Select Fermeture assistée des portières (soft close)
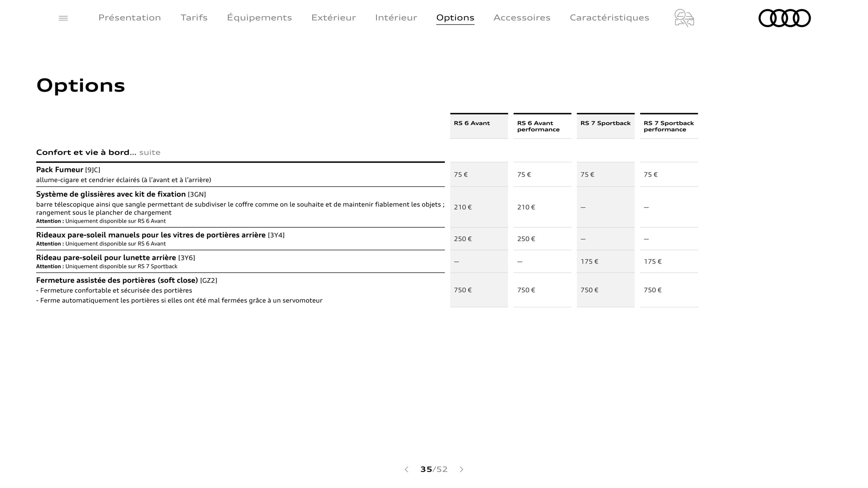This screenshot has height=488, width=868. [x=127, y=280]
